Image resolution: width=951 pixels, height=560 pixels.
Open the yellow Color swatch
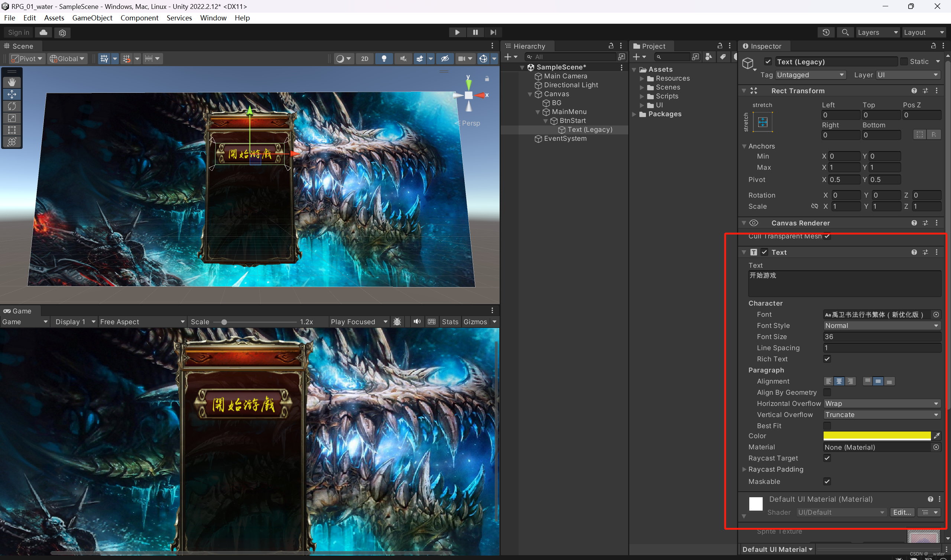877,436
